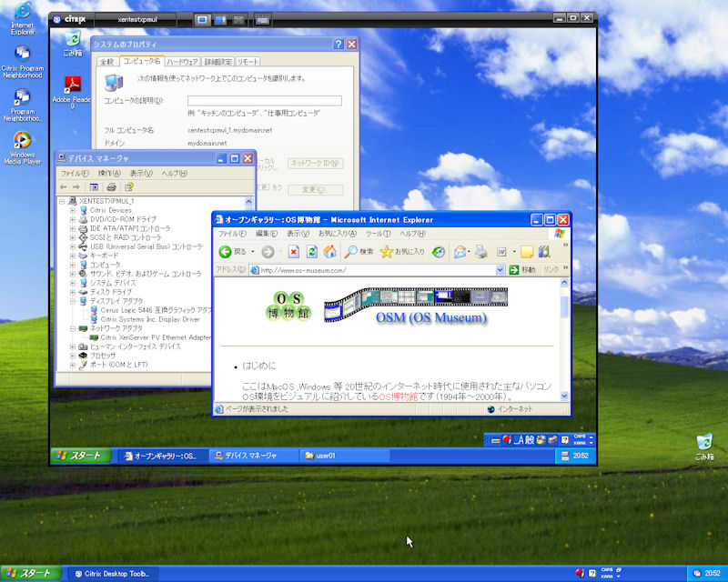
Task: Expand the システム デバイス node
Action: tap(73, 283)
